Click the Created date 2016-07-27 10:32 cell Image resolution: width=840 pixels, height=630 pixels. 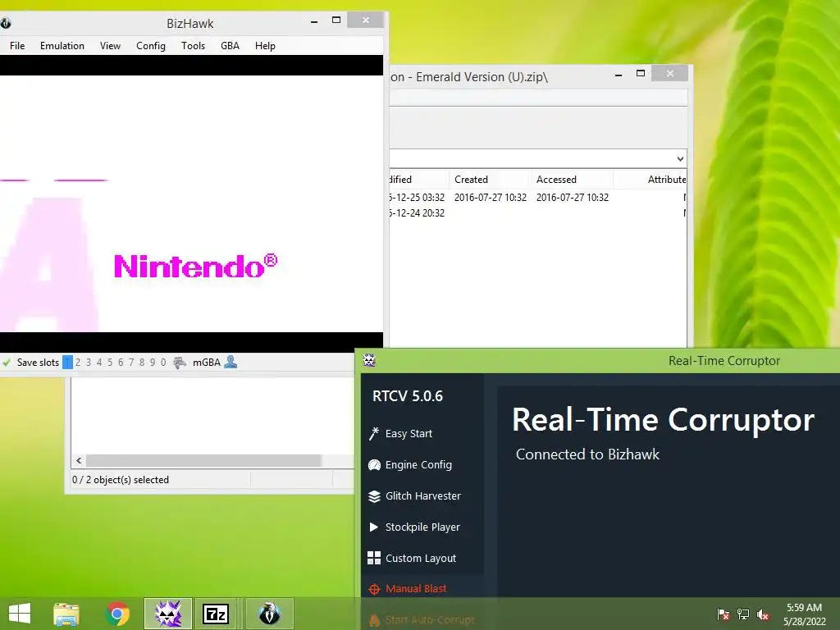point(491,197)
